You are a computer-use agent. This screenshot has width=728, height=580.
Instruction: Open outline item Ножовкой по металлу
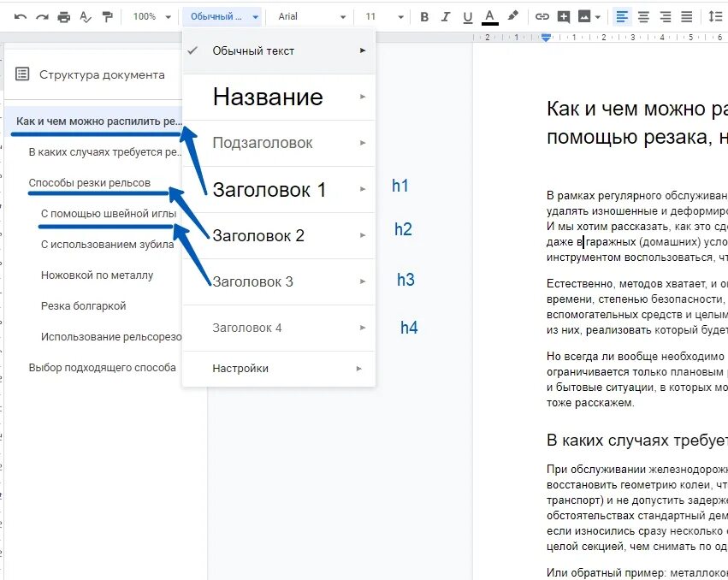point(97,275)
